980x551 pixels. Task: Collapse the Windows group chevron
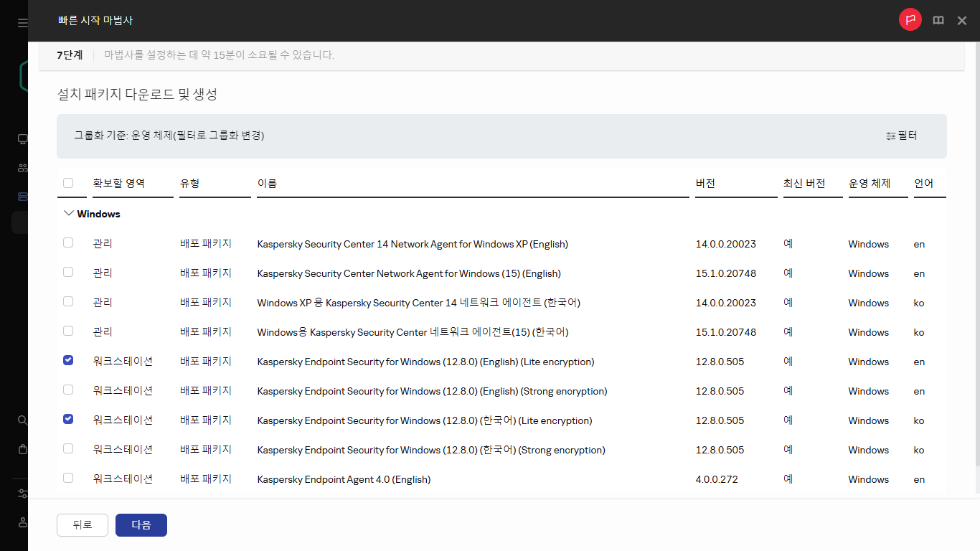point(69,214)
